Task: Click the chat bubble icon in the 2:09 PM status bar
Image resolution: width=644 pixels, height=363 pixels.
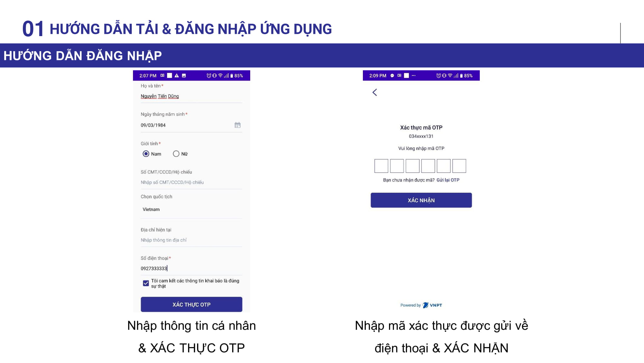Action: (392, 76)
